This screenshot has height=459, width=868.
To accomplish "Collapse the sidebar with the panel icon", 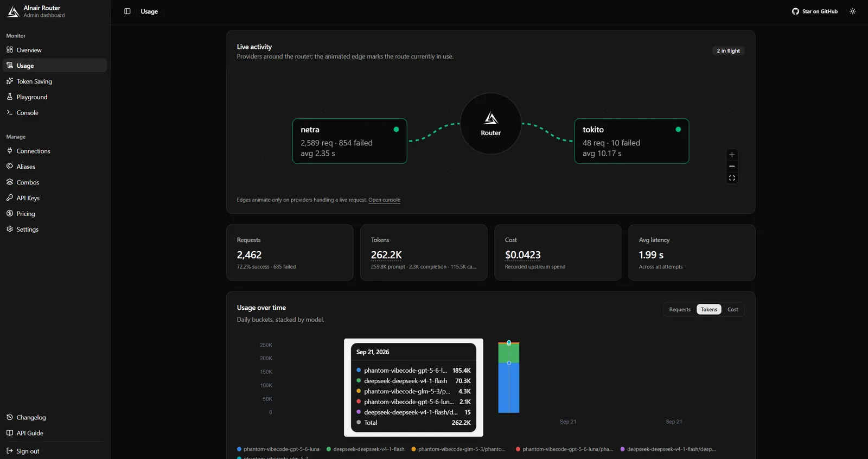I will tap(127, 11).
